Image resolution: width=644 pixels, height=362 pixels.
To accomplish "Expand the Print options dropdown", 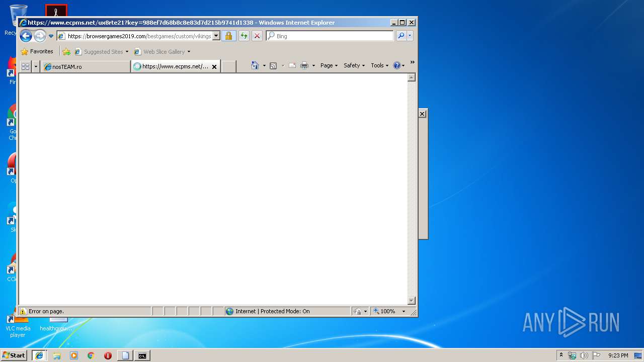I will click(x=313, y=65).
